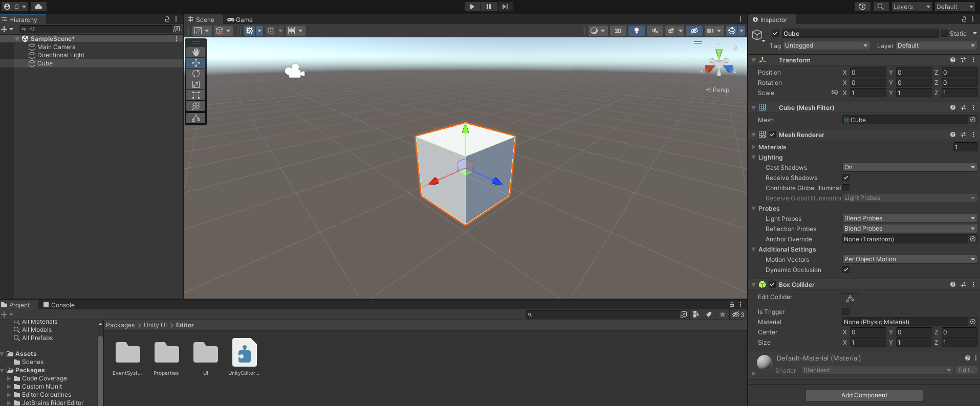Open the Motion Vectors dropdown
Viewport: 980px width, 406px height.
[910, 259]
